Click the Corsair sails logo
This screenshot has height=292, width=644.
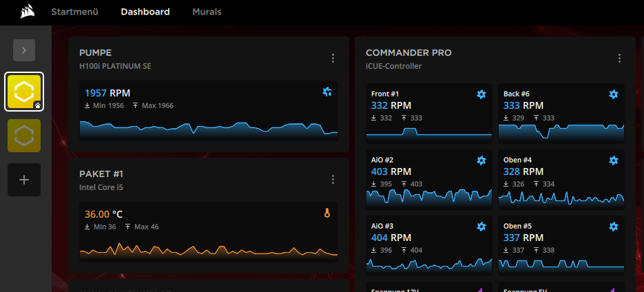[x=28, y=12]
